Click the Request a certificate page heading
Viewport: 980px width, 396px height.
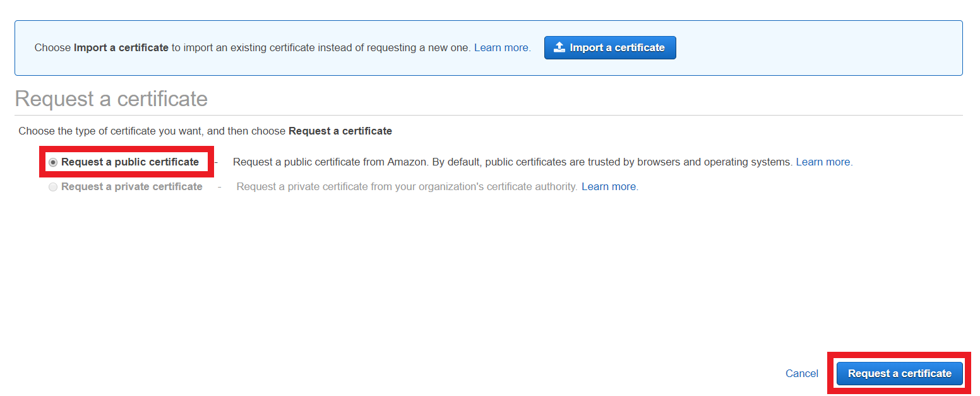(x=111, y=99)
